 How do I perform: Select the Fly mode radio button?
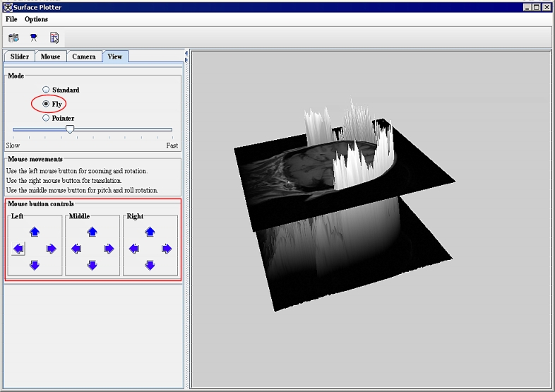47,104
